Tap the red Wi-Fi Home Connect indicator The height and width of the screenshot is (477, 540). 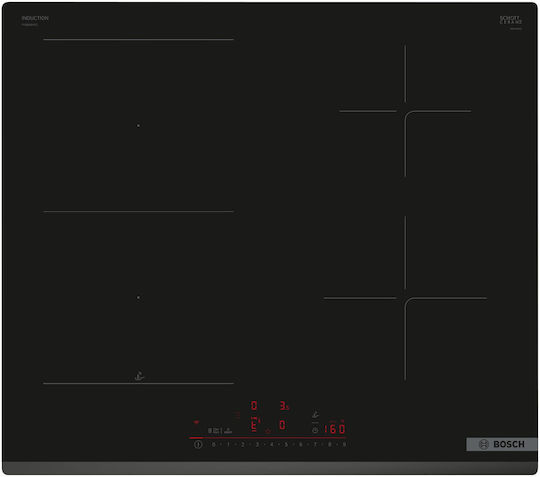(x=196, y=422)
